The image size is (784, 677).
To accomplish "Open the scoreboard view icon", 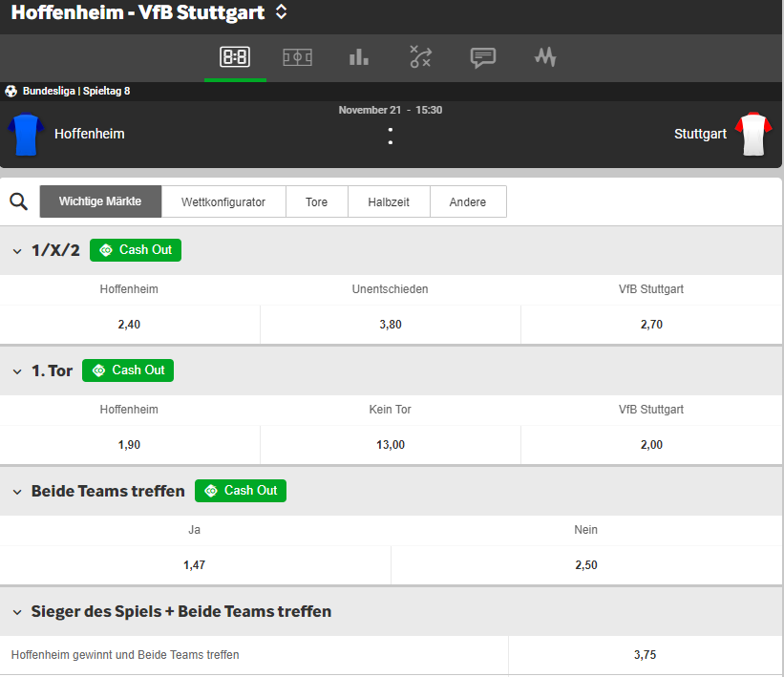I will (x=235, y=57).
